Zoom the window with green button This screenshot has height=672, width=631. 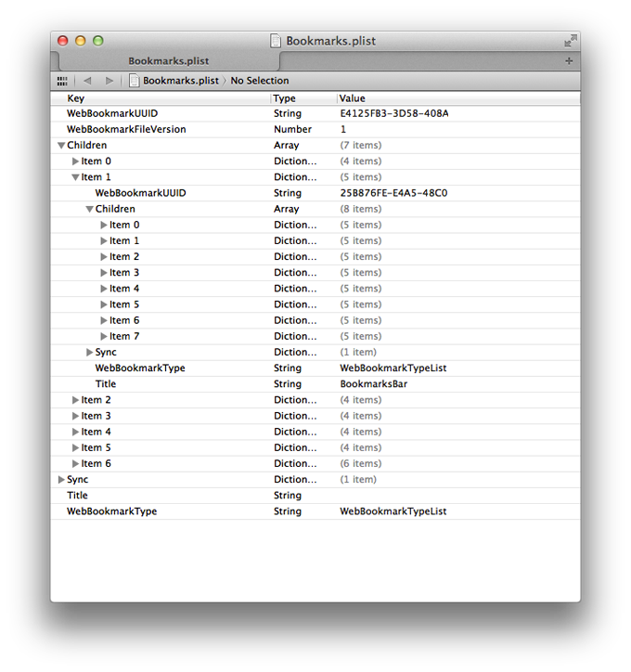click(x=98, y=41)
